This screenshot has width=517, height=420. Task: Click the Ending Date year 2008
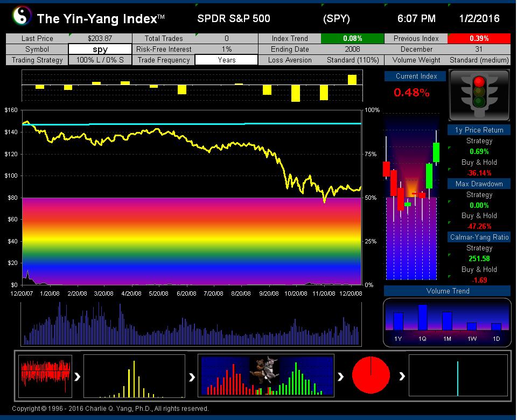click(x=352, y=49)
